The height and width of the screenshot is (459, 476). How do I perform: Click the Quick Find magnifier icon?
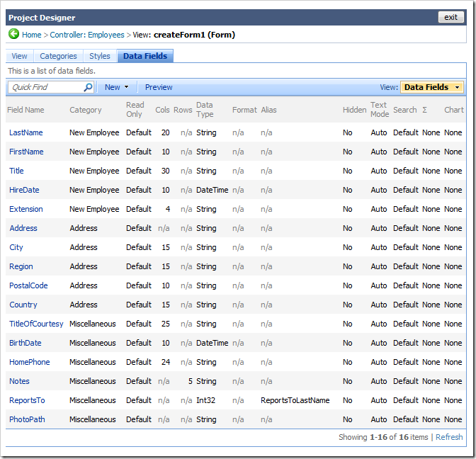(x=88, y=87)
